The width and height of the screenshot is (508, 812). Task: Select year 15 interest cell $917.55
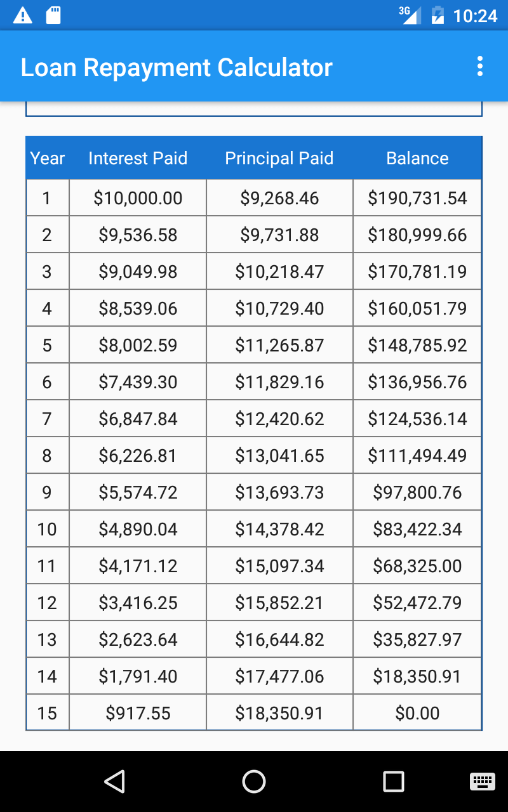click(x=138, y=713)
